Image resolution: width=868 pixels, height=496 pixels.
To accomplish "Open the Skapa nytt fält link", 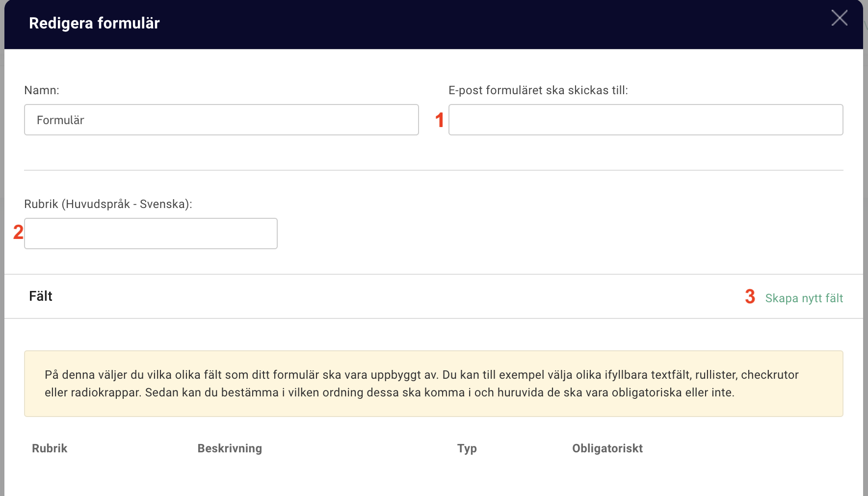I will coord(804,298).
